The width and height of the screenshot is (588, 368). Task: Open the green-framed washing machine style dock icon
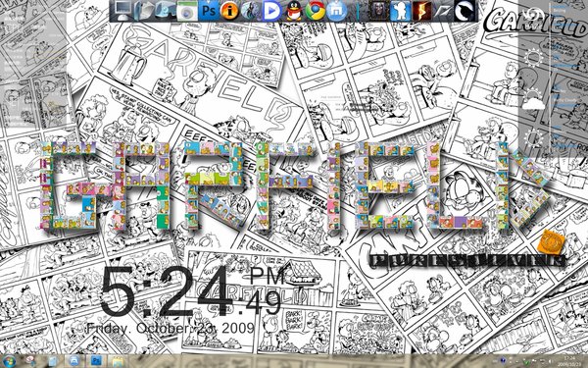pyautogui.click(x=187, y=11)
